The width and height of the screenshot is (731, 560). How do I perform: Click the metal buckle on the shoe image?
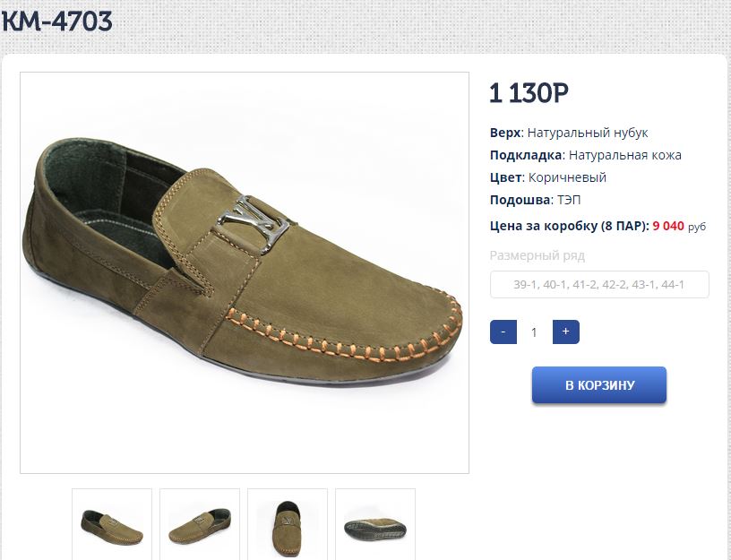[252, 220]
